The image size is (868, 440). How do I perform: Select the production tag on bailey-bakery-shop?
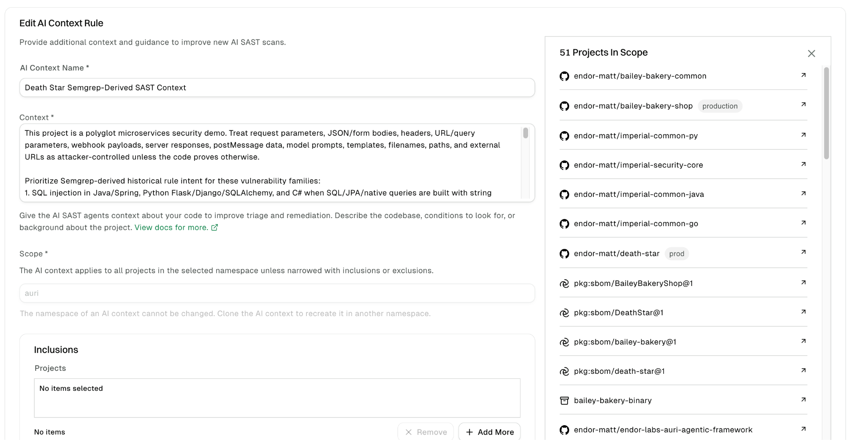tap(720, 106)
